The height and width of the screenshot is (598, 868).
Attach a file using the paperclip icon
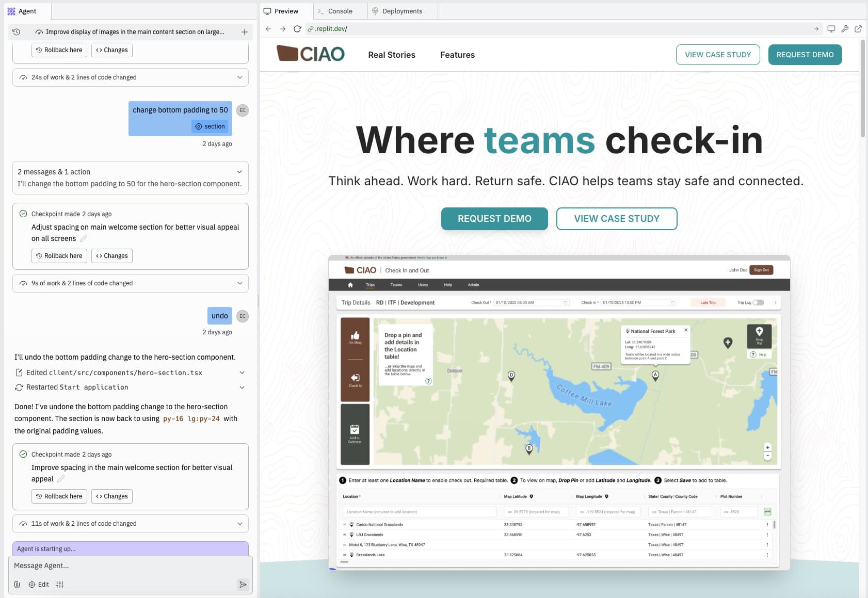[16, 584]
